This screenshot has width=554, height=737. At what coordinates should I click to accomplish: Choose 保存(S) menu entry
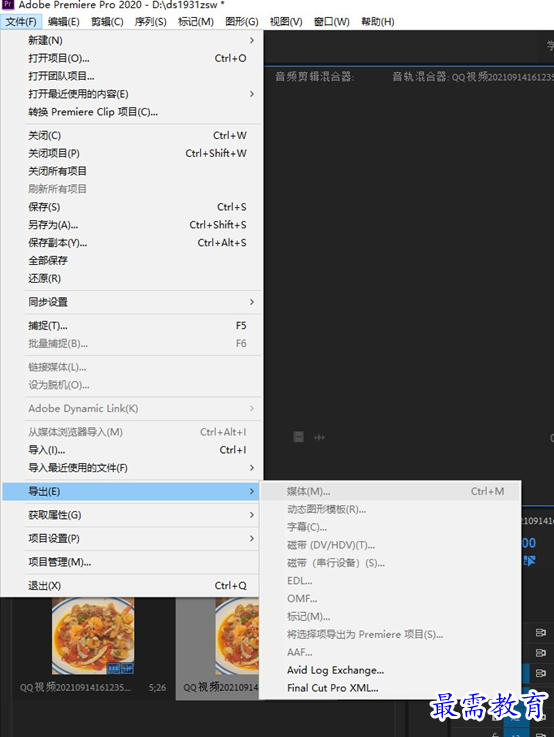[x=132, y=207]
